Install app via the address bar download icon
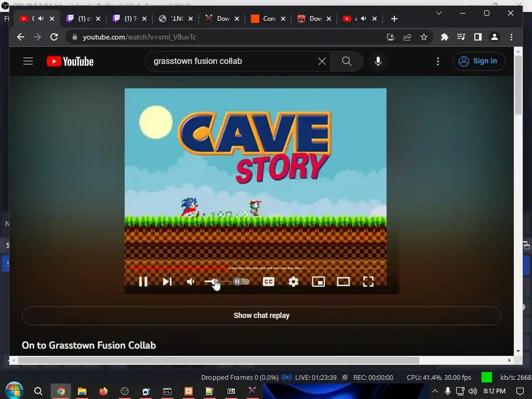This screenshot has width=532, height=399. pyautogui.click(x=391, y=37)
